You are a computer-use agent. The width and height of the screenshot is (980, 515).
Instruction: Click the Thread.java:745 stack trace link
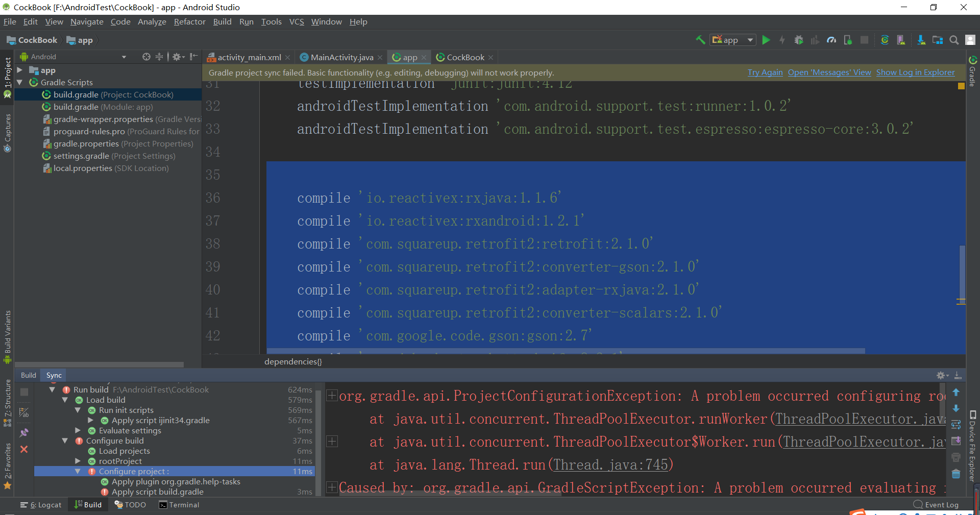(610, 464)
